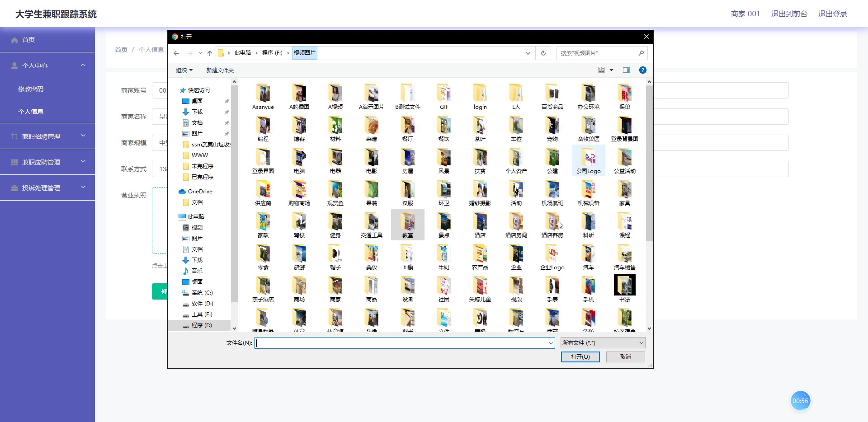The width and height of the screenshot is (868, 422).
Task: Open the 组织 dropdown menu
Action: pos(184,70)
